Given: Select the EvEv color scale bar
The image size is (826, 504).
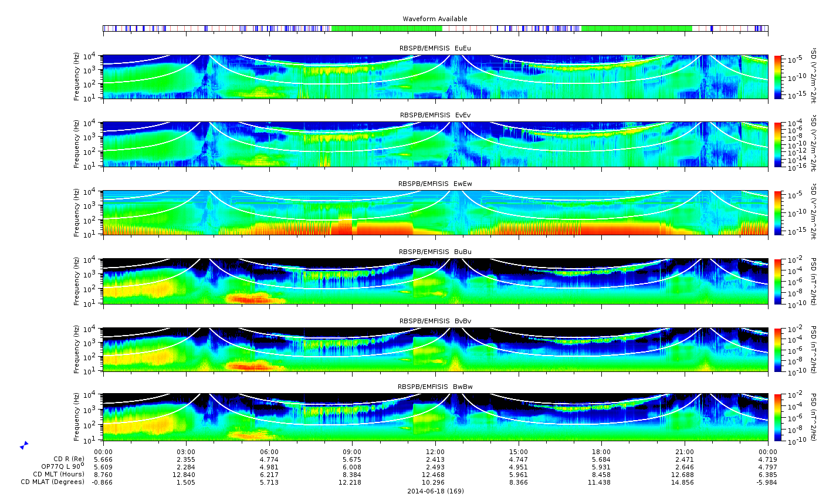Looking at the screenshot, I should point(778,144).
